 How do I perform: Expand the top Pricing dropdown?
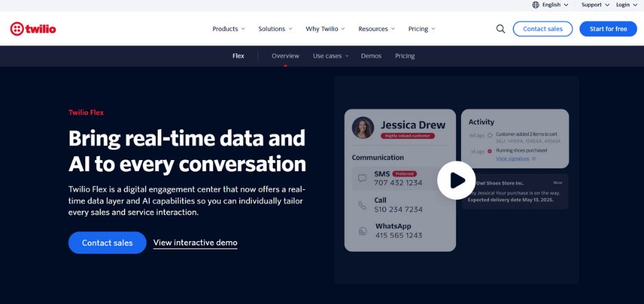point(421,29)
